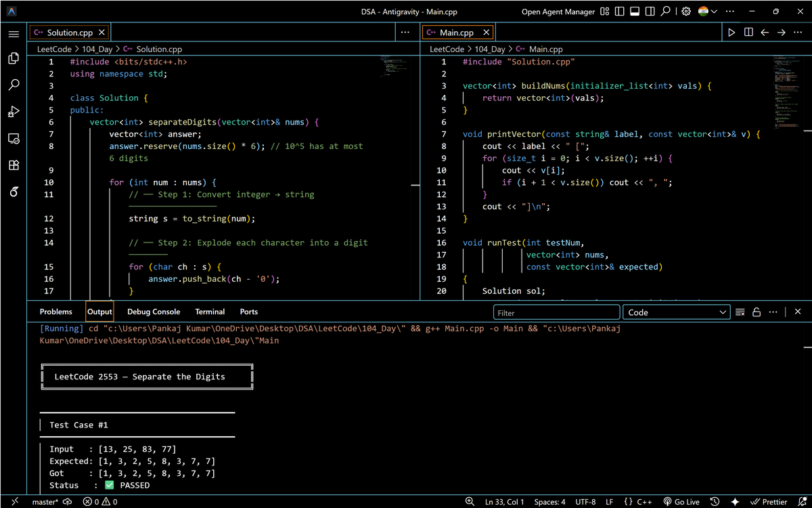Click Go Live in the status bar
The height and width of the screenshot is (508, 812).
[681, 502]
